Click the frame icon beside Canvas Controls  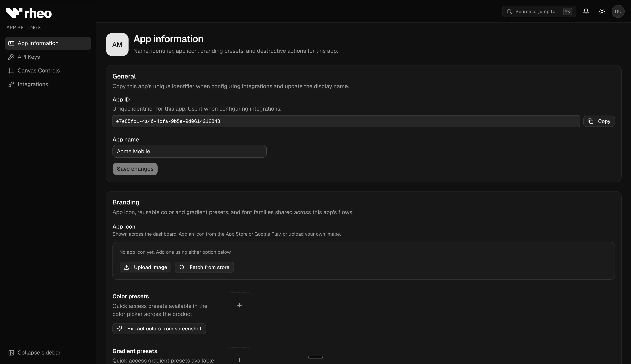click(11, 71)
